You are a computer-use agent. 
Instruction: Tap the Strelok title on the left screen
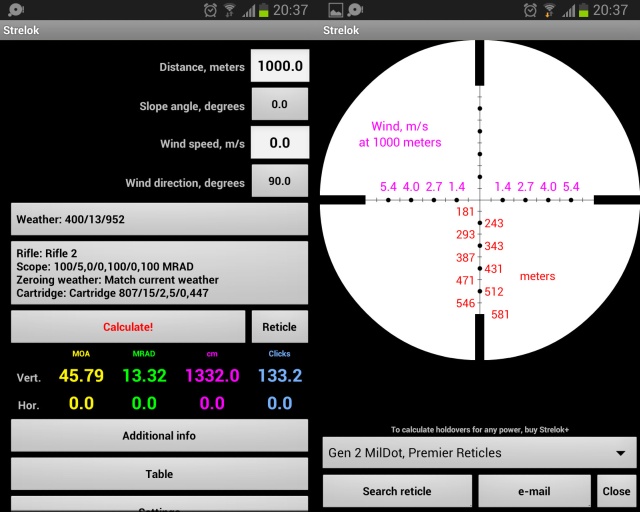point(21,30)
